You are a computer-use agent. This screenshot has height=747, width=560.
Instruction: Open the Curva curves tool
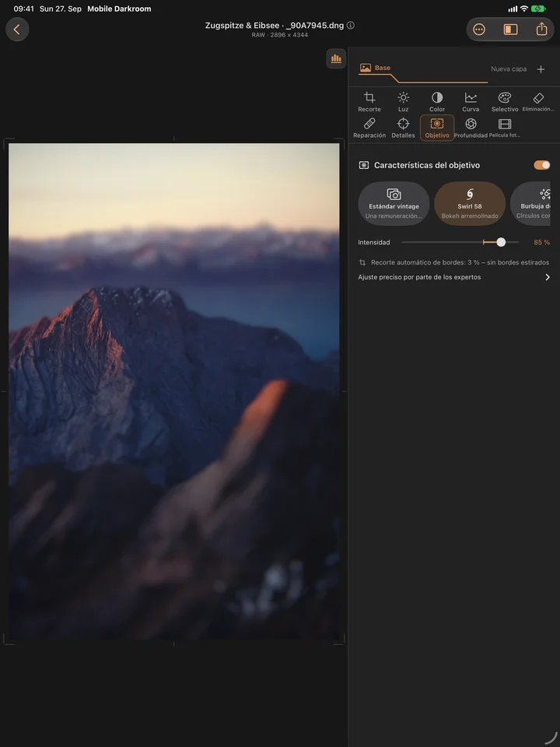(471, 102)
